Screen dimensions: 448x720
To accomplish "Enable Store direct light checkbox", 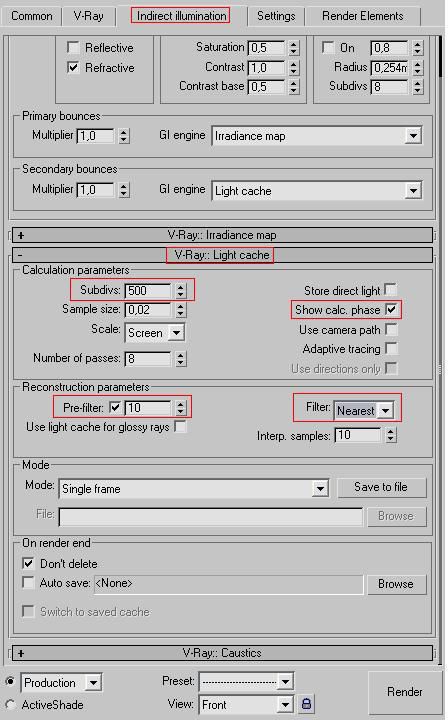I will pyautogui.click(x=391, y=290).
